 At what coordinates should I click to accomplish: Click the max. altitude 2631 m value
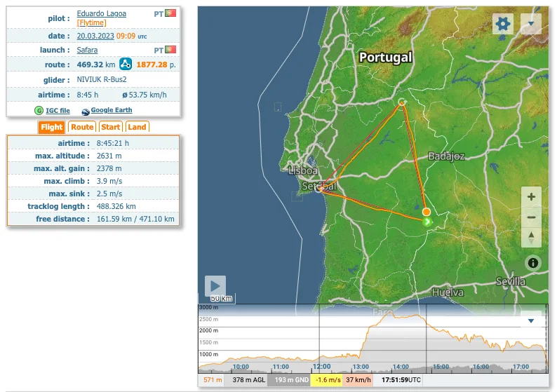coord(109,156)
